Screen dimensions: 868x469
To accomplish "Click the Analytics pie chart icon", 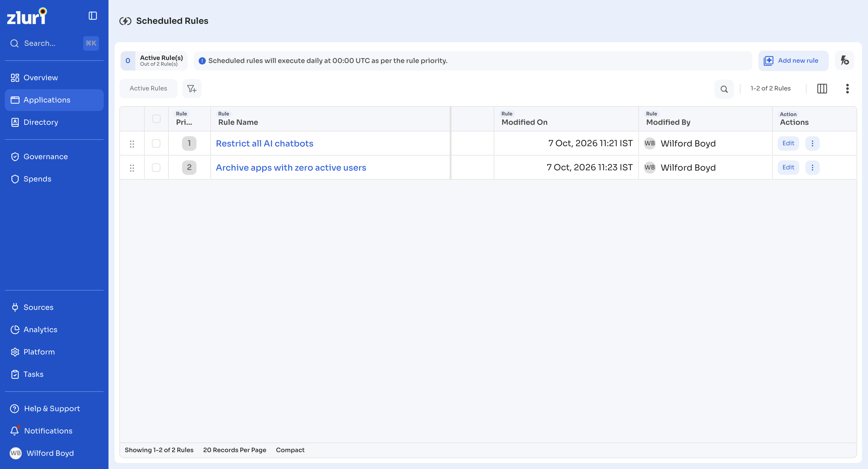I will tap(15, 329).
